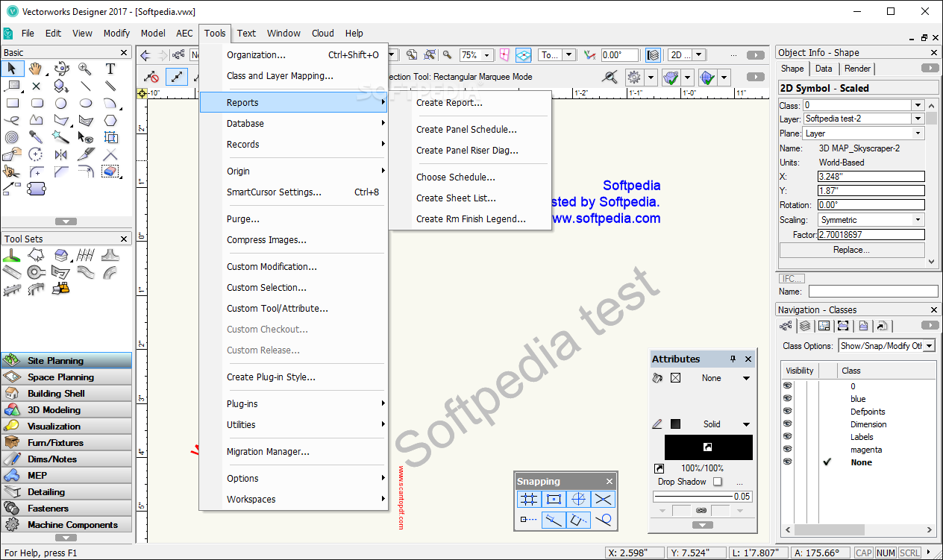Select the Flyover tool
This screenshot has width=943, height=560.
tap(61, 69)
